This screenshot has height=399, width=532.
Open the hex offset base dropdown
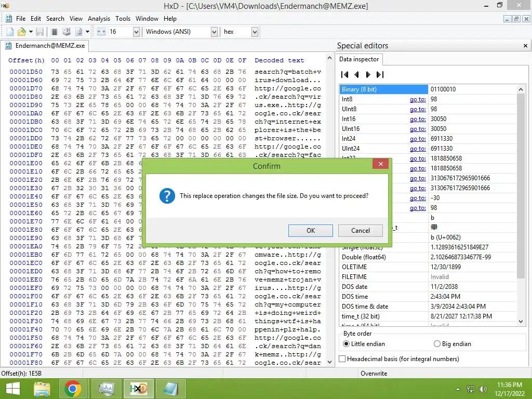coord(255,32)
